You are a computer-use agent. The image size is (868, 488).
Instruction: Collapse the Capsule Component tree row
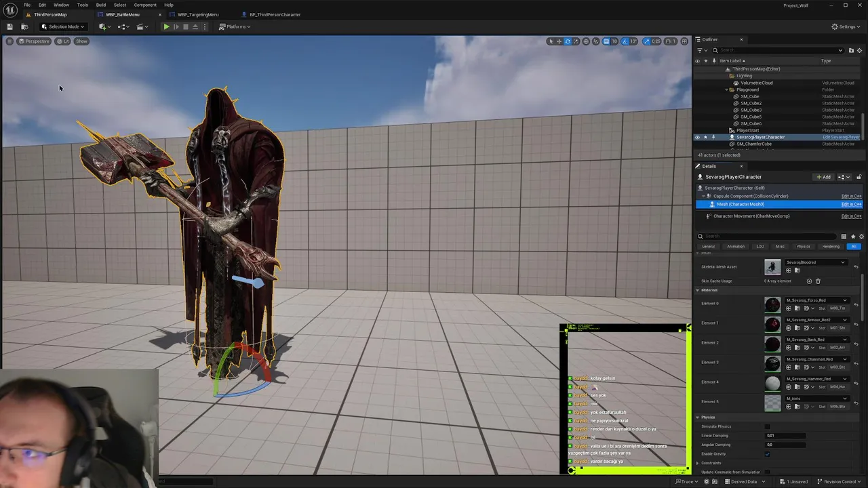point(703,197)
